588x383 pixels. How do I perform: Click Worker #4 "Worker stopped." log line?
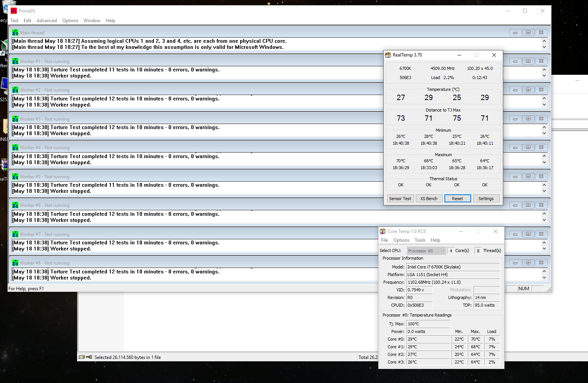(52, 163)
